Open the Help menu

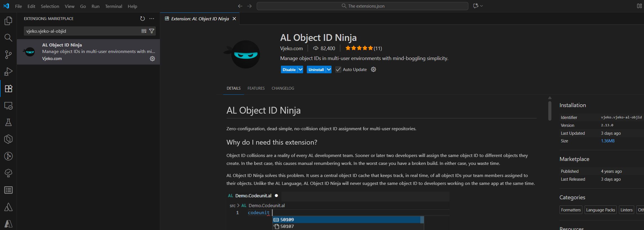132,6
